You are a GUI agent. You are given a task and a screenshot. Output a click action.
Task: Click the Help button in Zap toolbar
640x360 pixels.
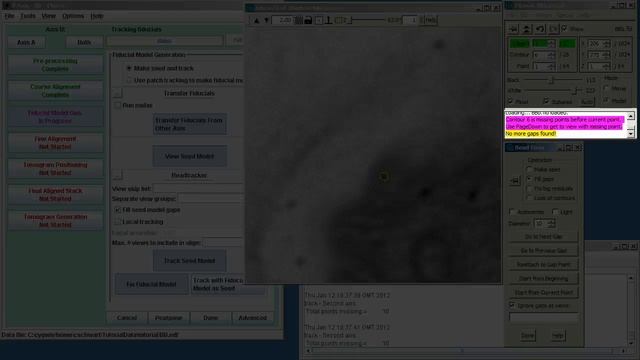[430, 20]
